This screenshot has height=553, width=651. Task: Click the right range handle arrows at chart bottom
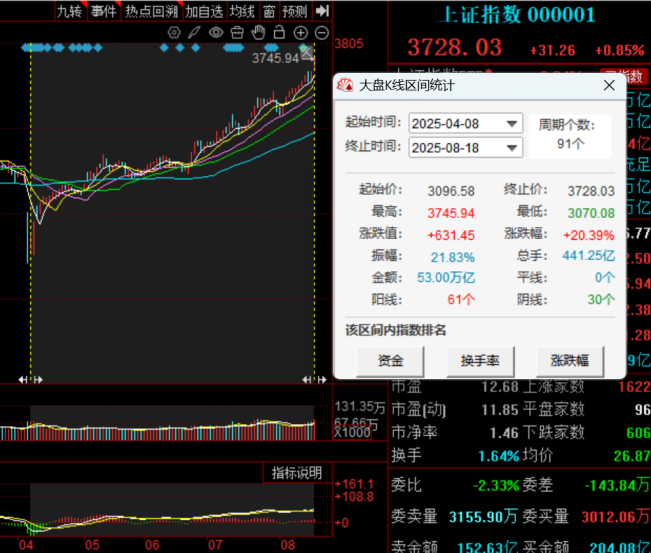(314, 379)
